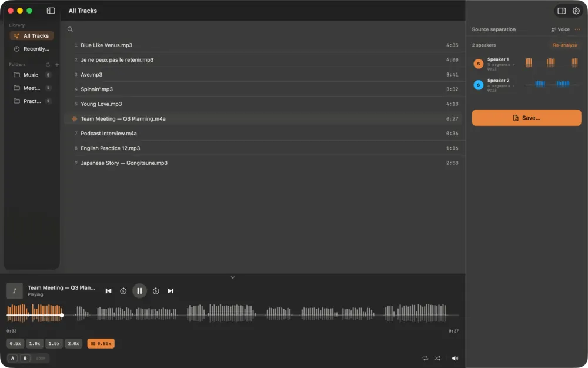
Task: Open the Pract... folder
Action: point(32,101)
